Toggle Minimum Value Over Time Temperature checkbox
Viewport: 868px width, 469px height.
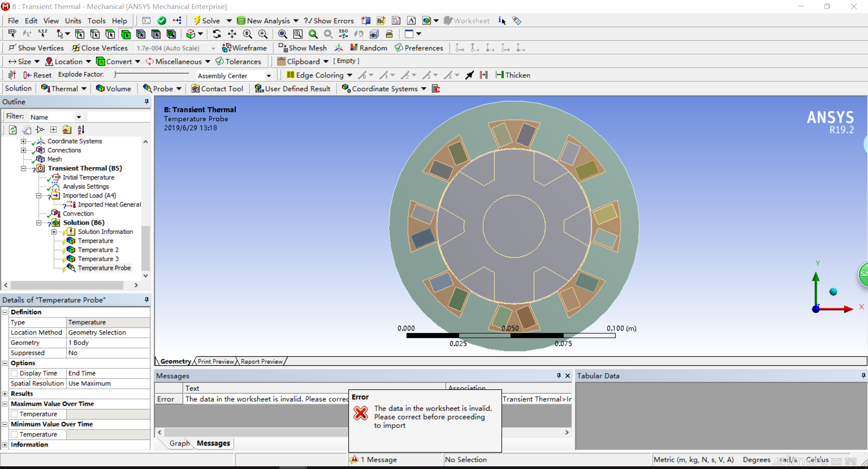point(14,435)
